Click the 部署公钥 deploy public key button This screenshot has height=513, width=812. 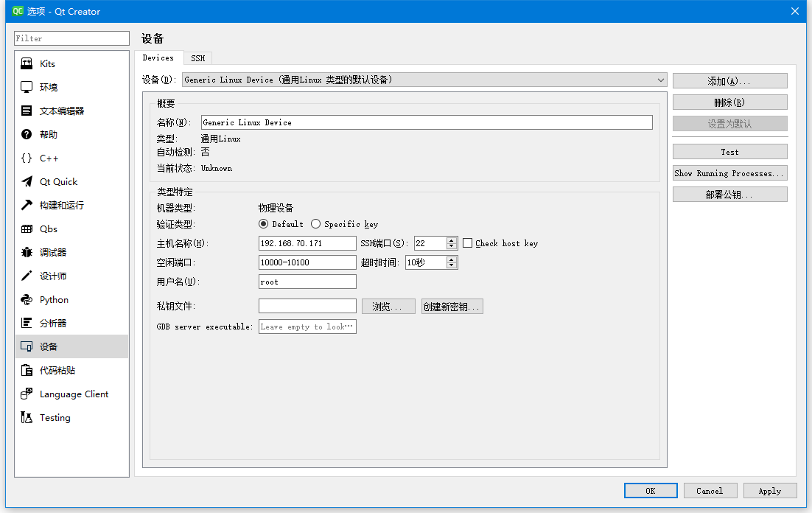[729, 195]
